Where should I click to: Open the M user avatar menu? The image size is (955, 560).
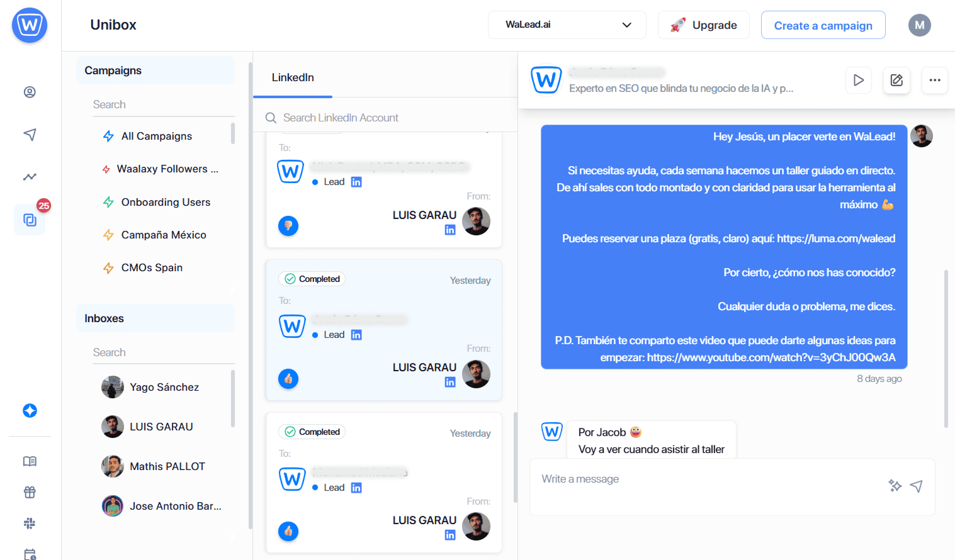[920, 25]
